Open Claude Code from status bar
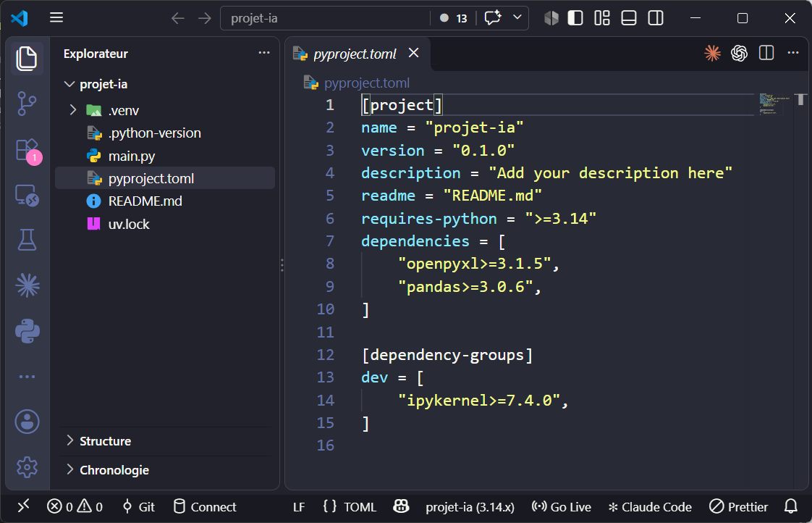 tap(650, 507)
